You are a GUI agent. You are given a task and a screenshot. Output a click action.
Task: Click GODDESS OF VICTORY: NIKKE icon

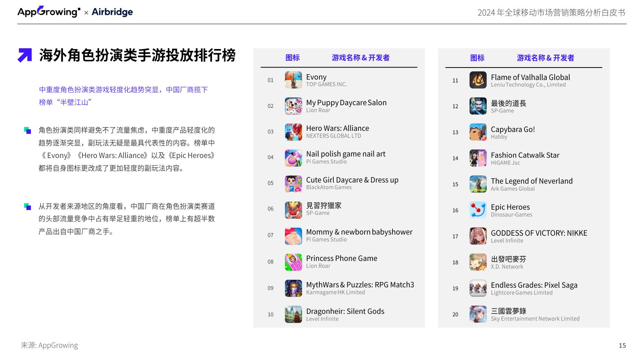478,236
